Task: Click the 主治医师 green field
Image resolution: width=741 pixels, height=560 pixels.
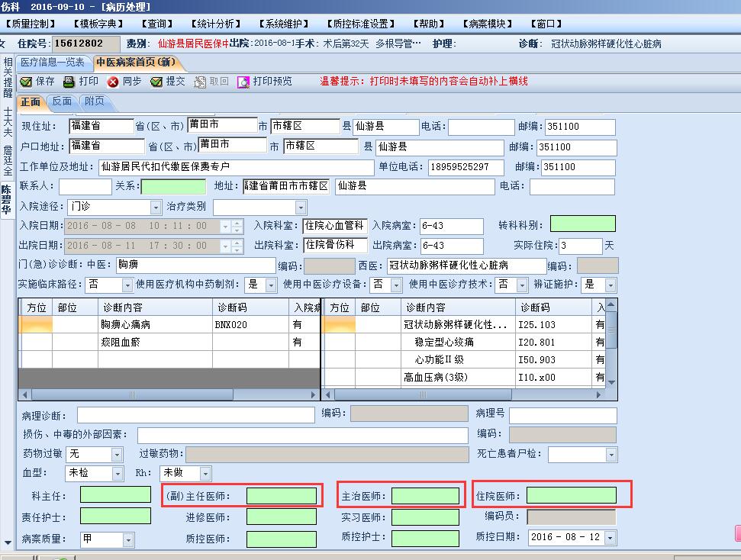Action: 425,496
